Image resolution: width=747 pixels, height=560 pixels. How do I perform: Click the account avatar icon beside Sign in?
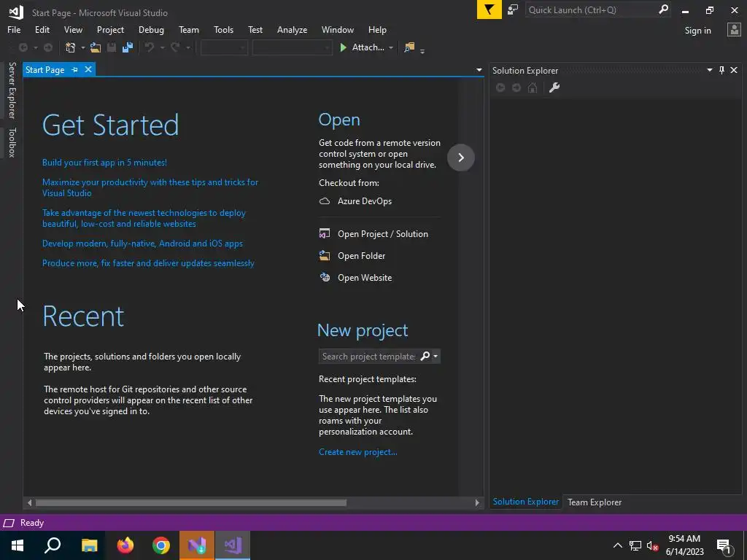click(x=734, y=30)
